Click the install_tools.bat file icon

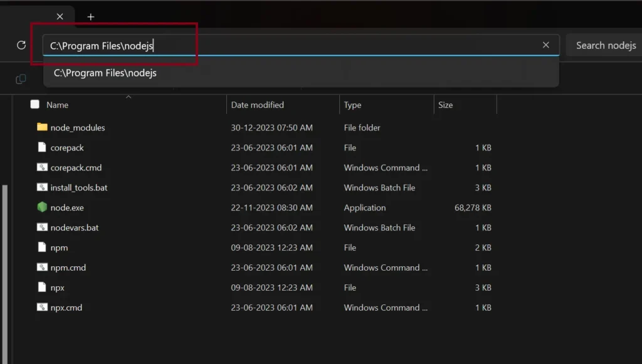(42, 187)
